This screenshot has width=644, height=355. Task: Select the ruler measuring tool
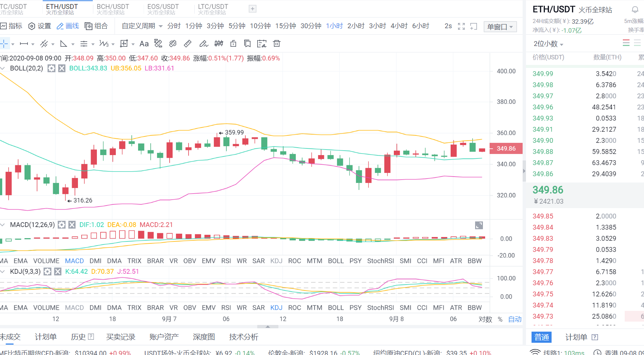click(x=188, y=44)
